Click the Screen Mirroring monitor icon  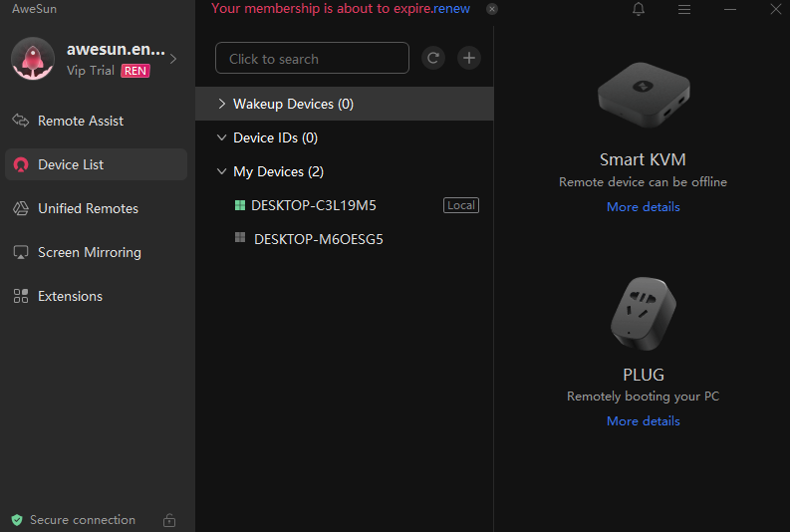pos(21,252)
